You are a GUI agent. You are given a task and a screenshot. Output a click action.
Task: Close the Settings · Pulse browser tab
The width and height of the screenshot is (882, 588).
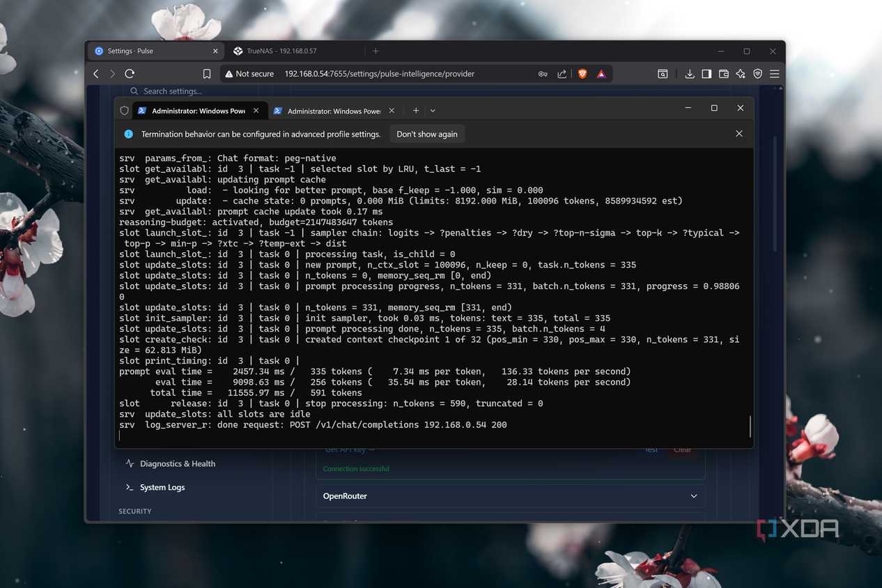point(215,51)
